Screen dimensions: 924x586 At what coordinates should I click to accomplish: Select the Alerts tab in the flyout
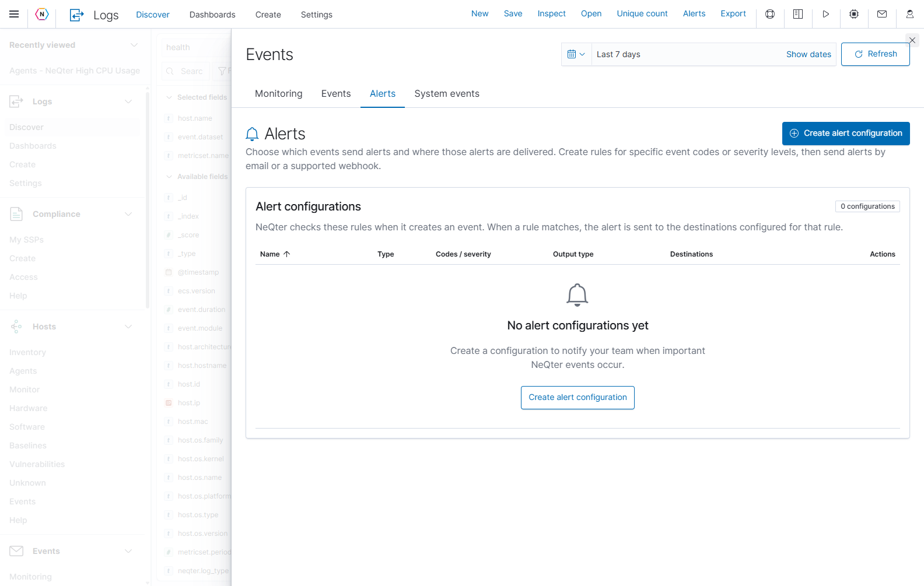tap(383, 94)
